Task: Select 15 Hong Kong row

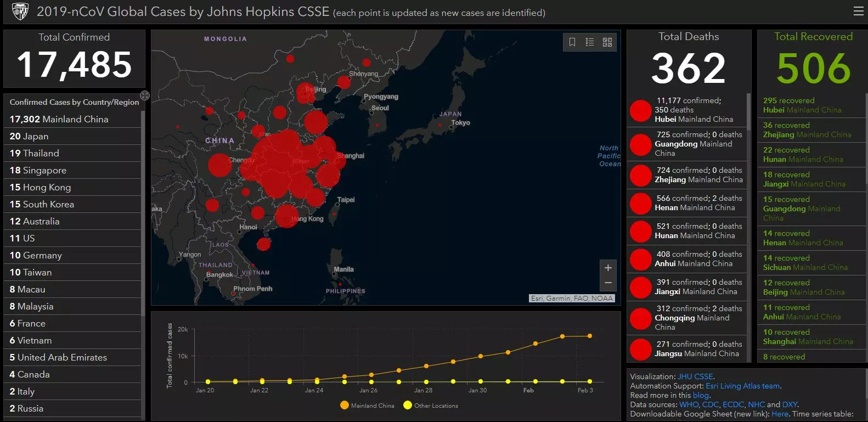Action: tap(72, 187)
